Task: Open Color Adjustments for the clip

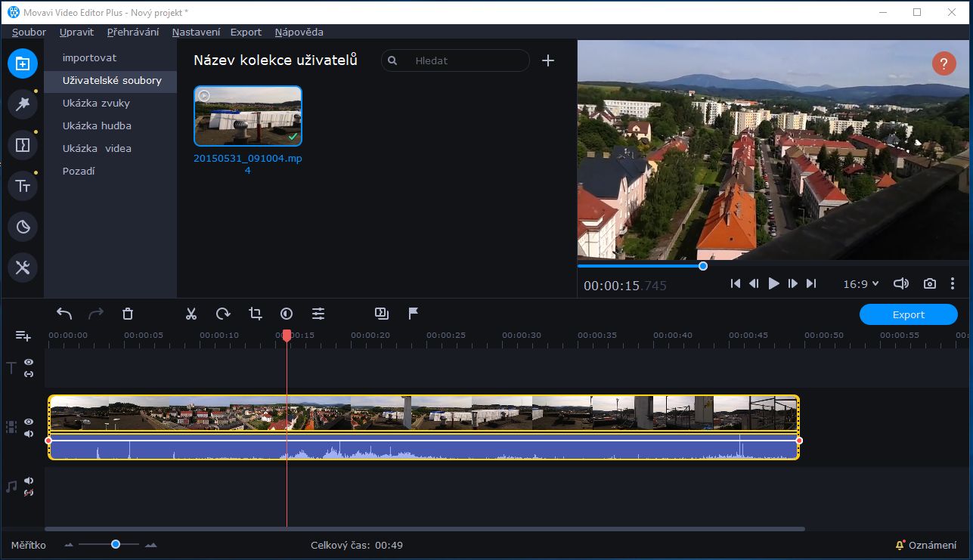Action: 287,313
